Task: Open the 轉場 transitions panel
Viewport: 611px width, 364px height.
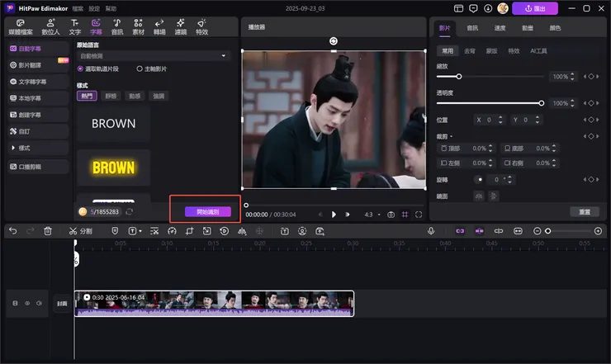Action: tap(159, 27)
